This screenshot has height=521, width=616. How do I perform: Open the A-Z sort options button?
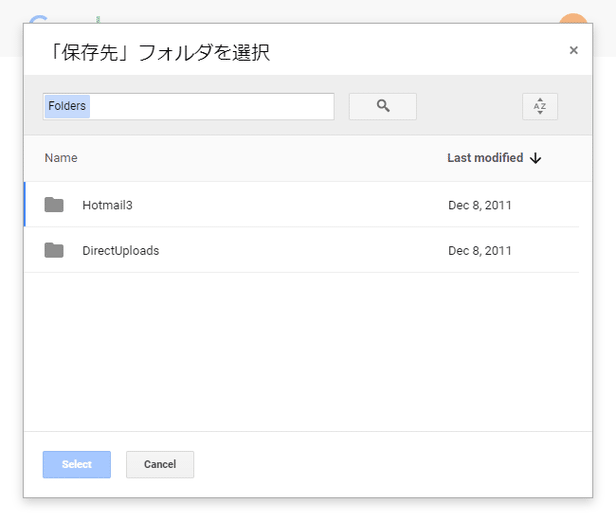click(x=540, y=106)
